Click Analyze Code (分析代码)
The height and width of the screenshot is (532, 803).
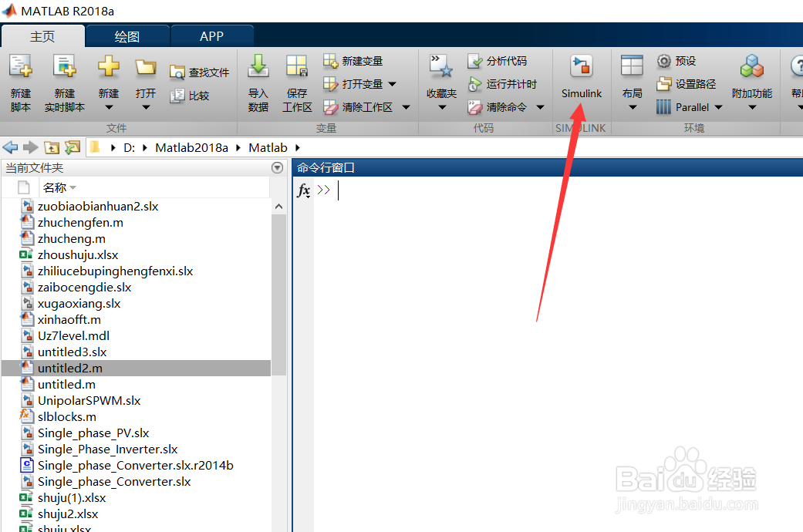[x=497, y=61]
